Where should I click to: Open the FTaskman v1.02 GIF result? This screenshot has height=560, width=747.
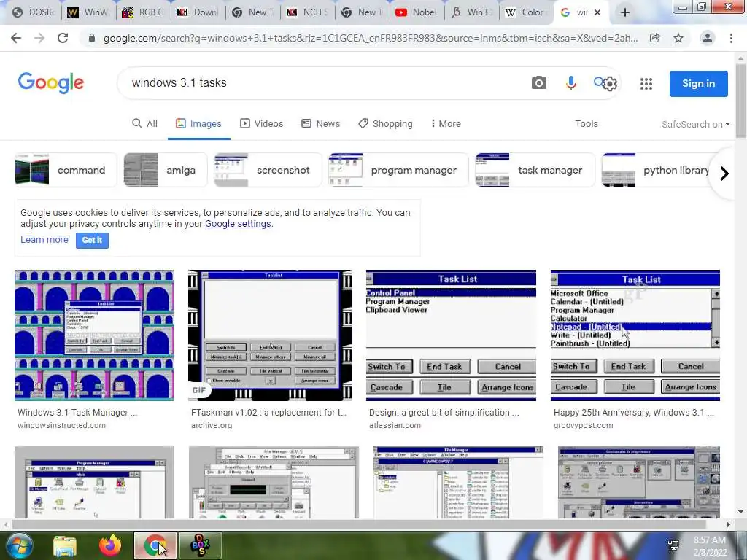tap(270, 335)
